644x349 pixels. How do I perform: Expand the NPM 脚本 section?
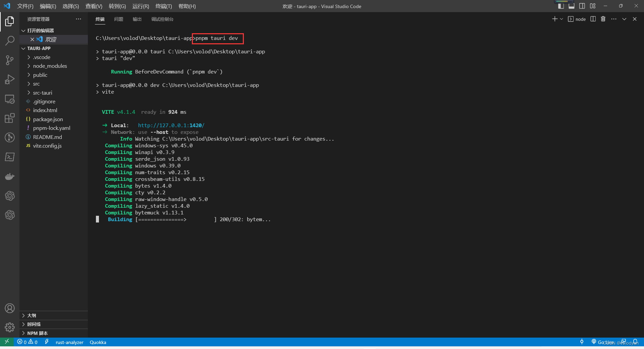point(54,333)
